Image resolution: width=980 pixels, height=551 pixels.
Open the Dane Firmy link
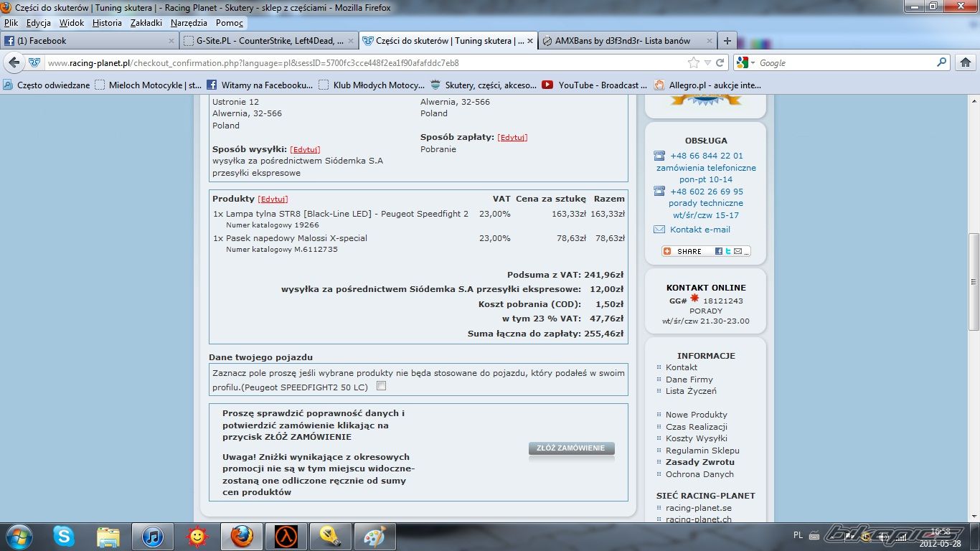689,380
